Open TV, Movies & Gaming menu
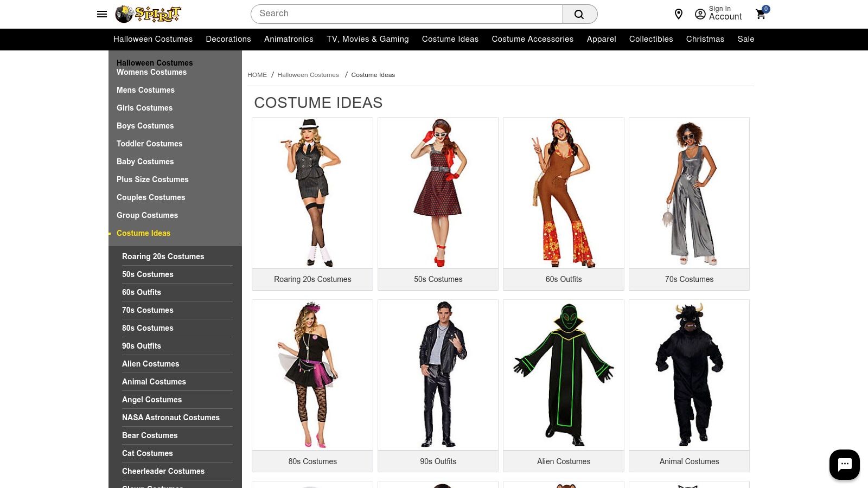868x488 pixels. (368, 39)
